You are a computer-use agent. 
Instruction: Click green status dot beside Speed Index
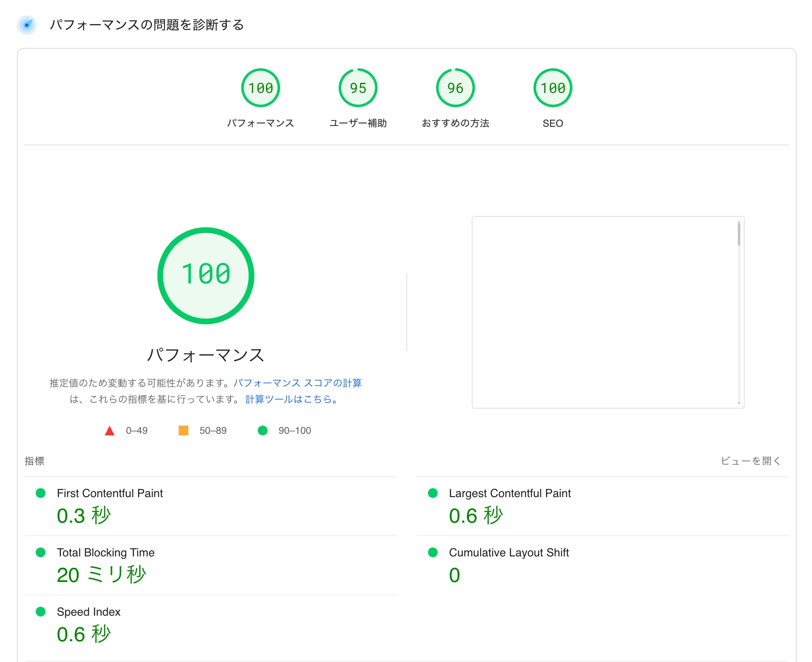coord(41,612)
